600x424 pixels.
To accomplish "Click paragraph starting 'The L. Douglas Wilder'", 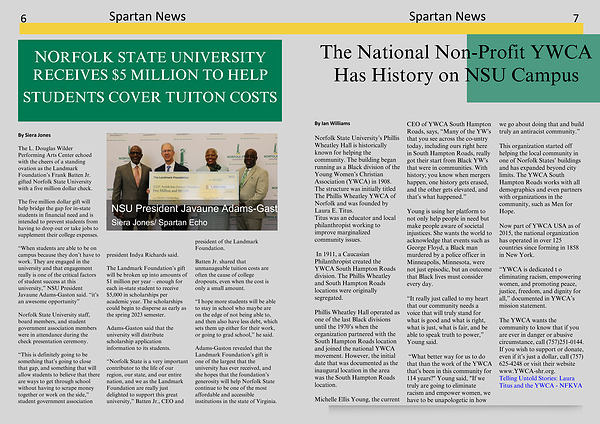I will tap(55, 168).
